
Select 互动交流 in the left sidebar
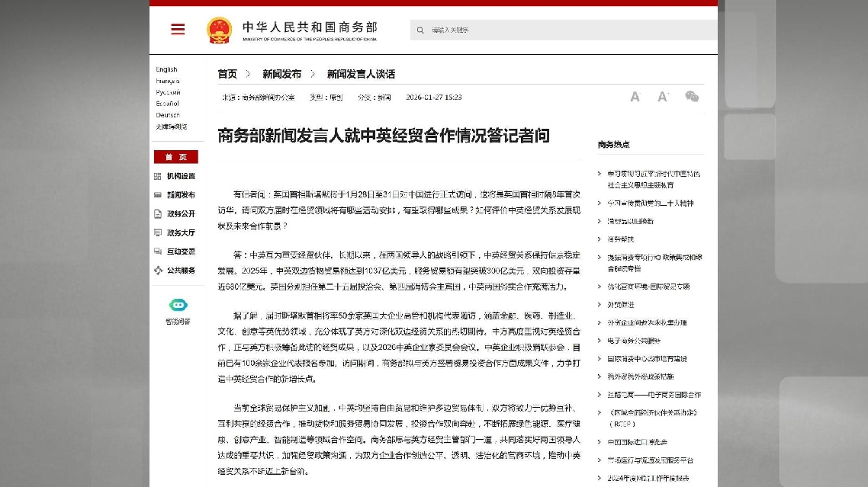(x=181, y=252)
